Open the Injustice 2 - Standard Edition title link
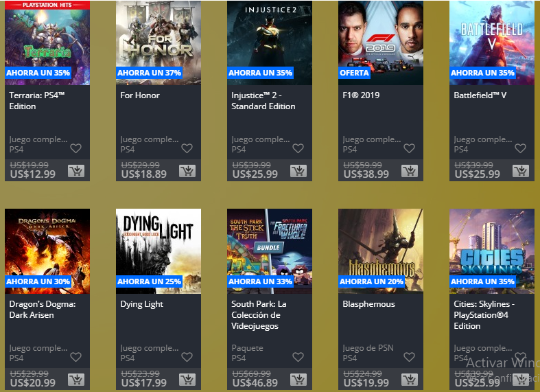 (263, 101)
